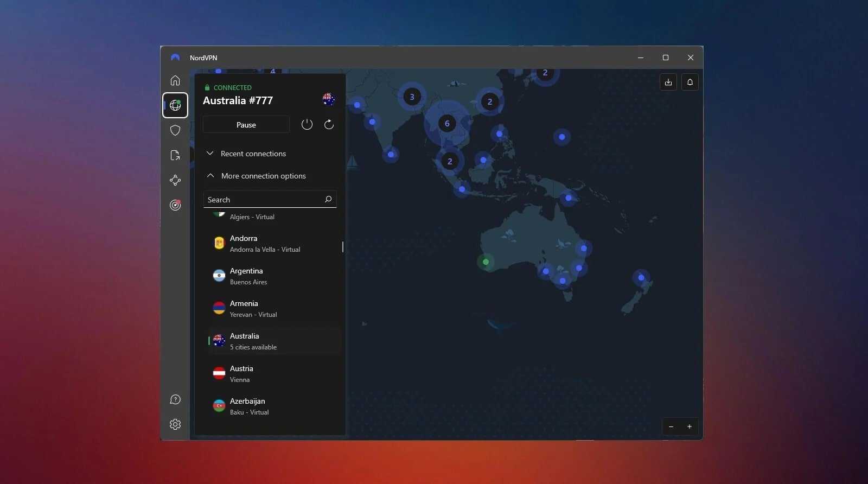Focus the server Search field
Screen dimensions: 868x484
[x=270, y=199]
